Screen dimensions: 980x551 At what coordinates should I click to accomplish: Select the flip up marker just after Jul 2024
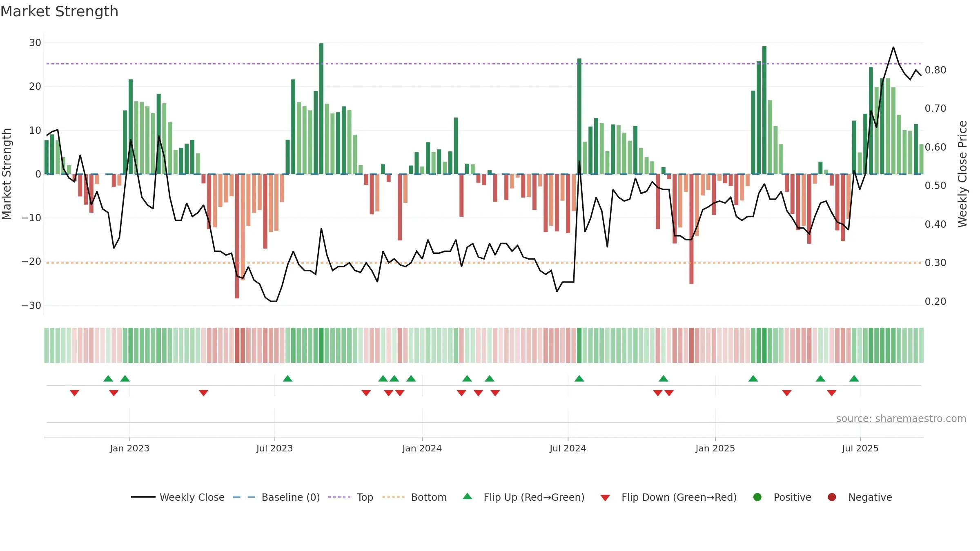pyautogui.click(x=579, y=378)
